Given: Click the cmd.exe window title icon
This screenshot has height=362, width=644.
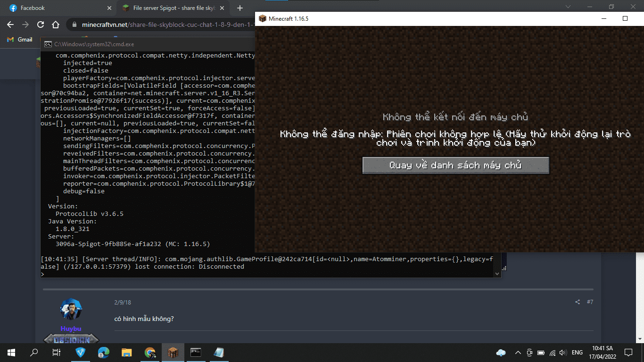Looking at the screenshot, I should [48, 44].
